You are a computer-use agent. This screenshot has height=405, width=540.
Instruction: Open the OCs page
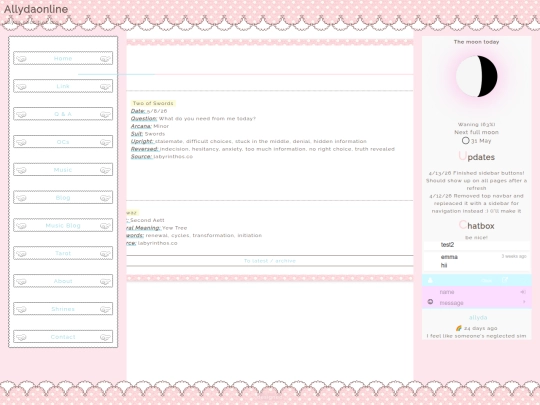tap(63, 142)
